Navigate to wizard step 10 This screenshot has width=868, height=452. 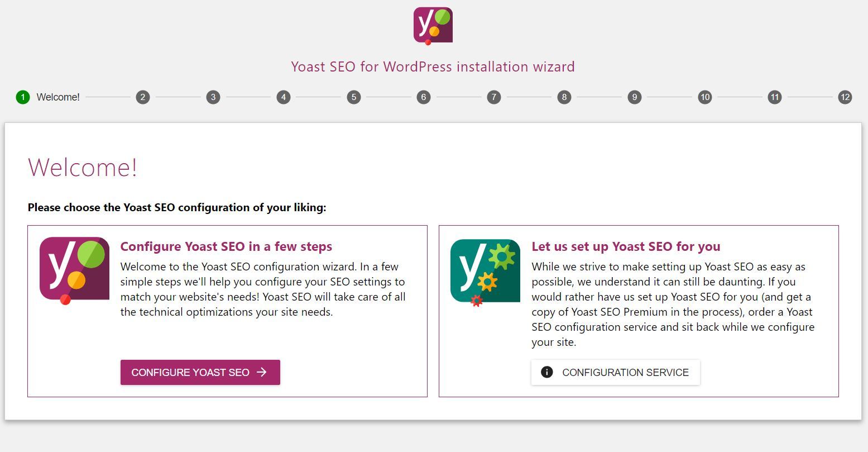705,97
